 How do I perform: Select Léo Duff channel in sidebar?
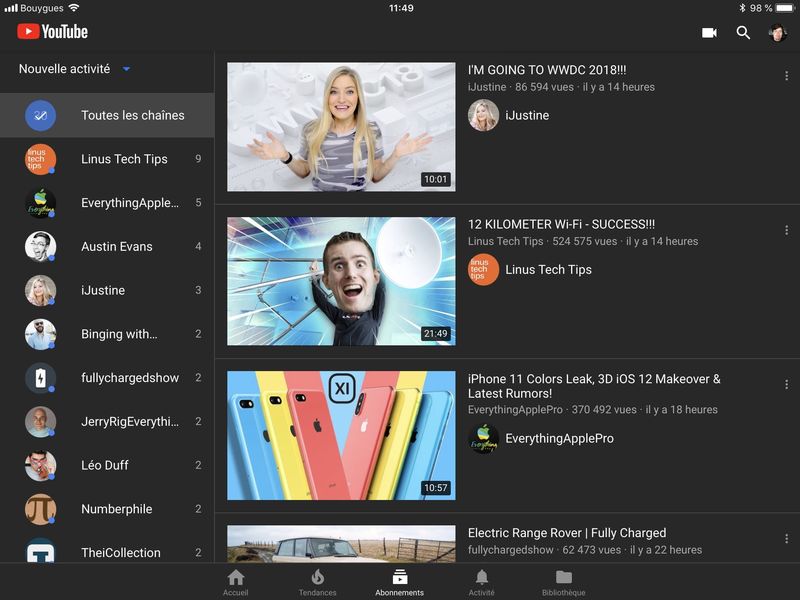tap(107, 466)
